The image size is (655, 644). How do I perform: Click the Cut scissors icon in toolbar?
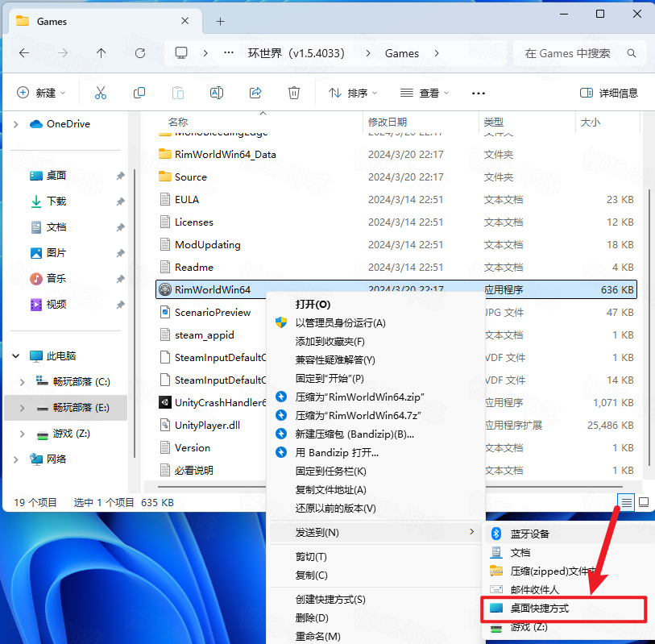(100, 93)
